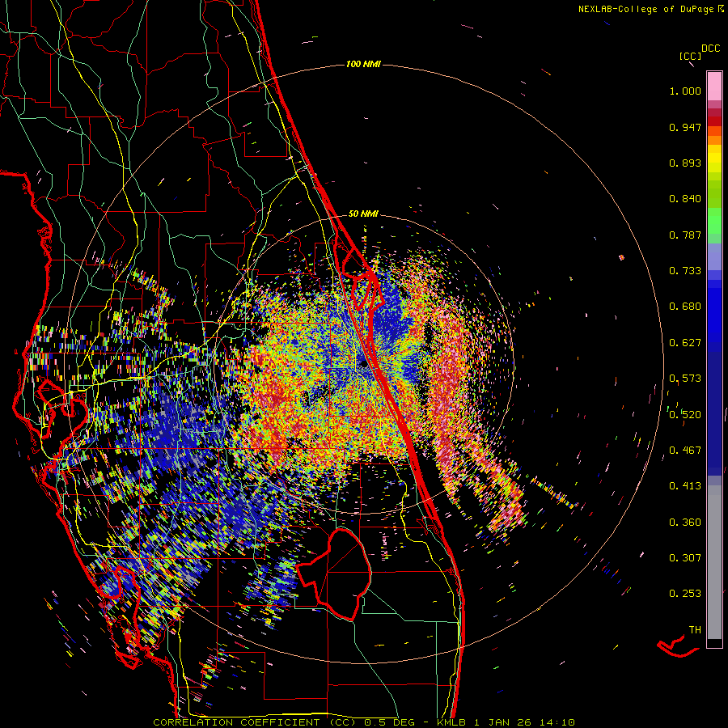Click the 0.893 legend value
The height and width of the screenshot is (728, 728).
tap(685, 163)
